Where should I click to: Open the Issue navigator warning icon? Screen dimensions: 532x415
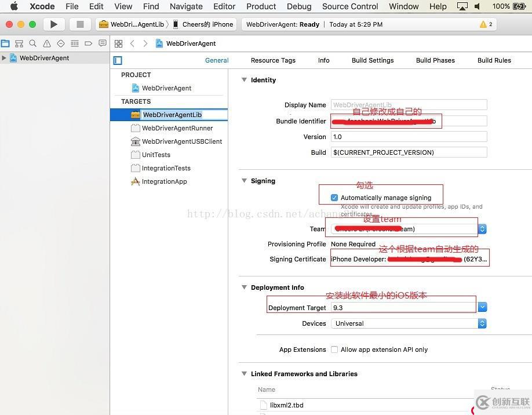(47, 43)
